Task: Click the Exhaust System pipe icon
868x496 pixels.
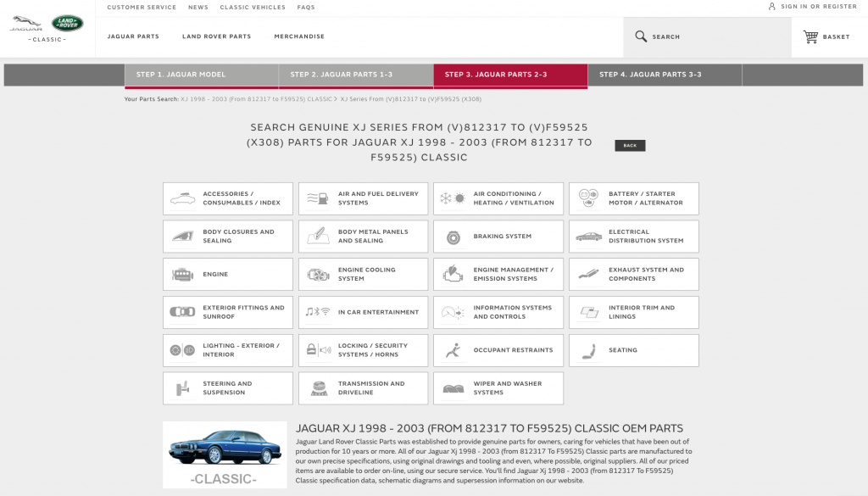Action: click(x=588, y=274)
